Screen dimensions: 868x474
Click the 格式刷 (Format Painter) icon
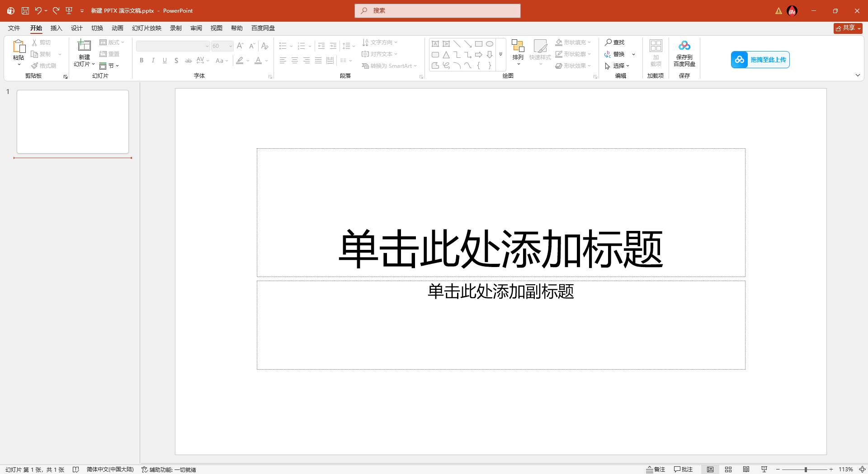35,65
